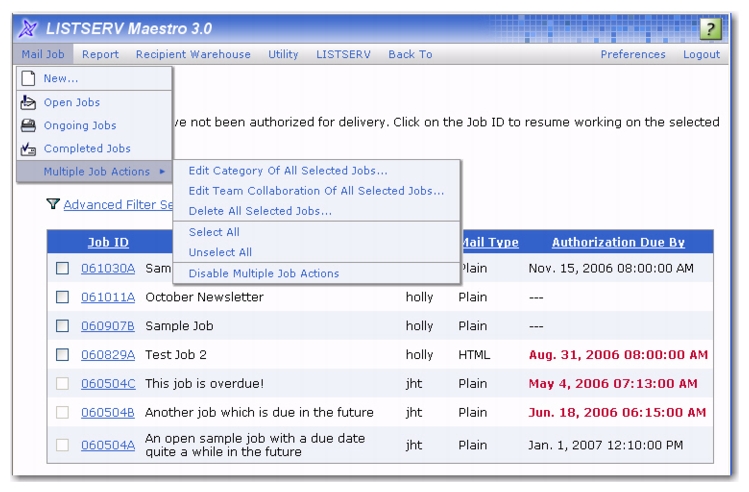Click the 'Aug. 31, 2006 08:00:00 AM' date
The height and width of the screenshot is (492, 749).
pyautogui.click(x=618, y=355)
